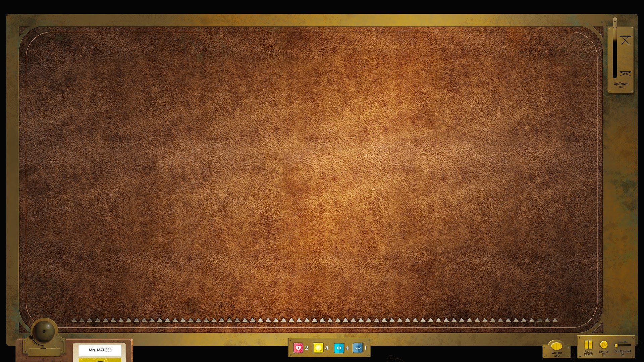Select the blue closed-eye card icon

[x=358, y=348]
